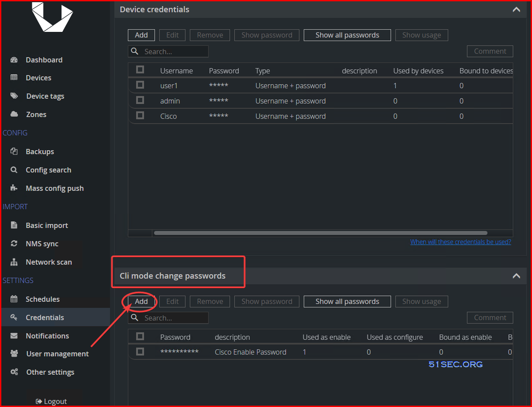Open Schedules settings

click(x=43, y=299)
